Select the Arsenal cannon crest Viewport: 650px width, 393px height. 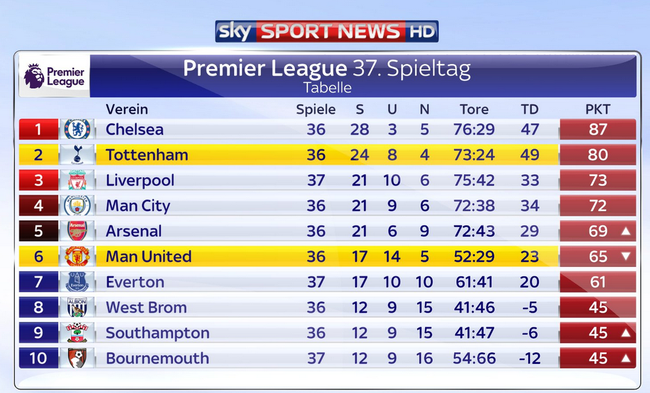pos(78,231)
